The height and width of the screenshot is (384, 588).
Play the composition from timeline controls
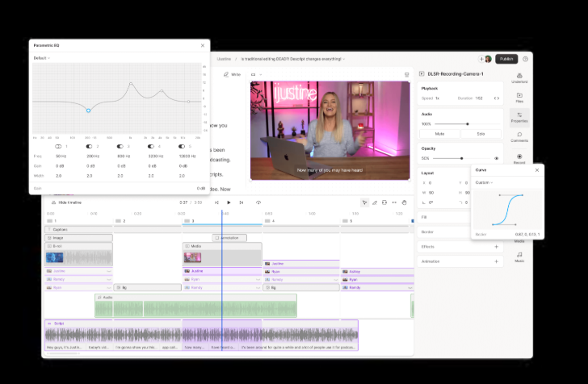tap(229, 202)
